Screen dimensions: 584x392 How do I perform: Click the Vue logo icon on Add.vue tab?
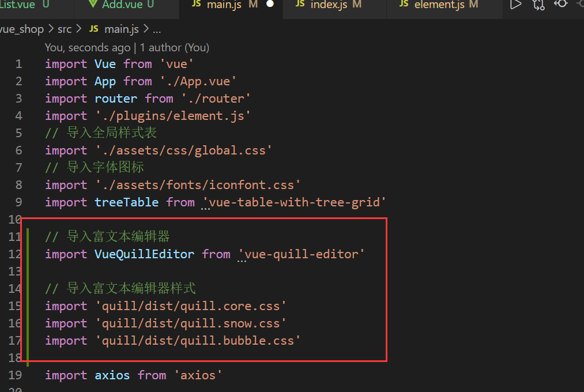(x=93, y=5)
